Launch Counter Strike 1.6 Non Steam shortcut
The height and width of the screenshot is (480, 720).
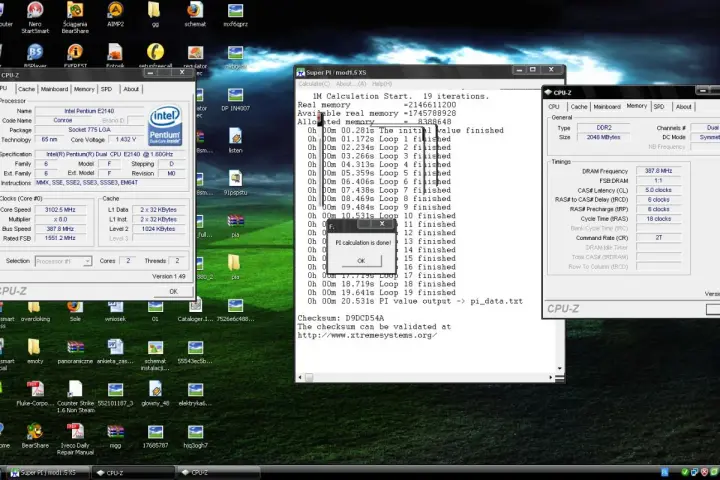tap(75, 397)
